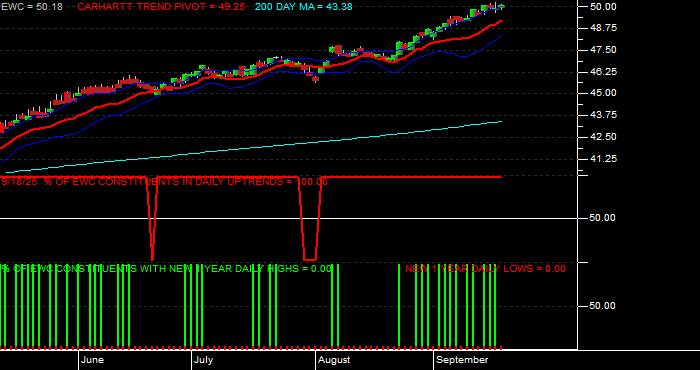Image resolution: width=700 pixels, height=370 pixels.
Task: Select the June date axis label
Action: pos(93,360)
